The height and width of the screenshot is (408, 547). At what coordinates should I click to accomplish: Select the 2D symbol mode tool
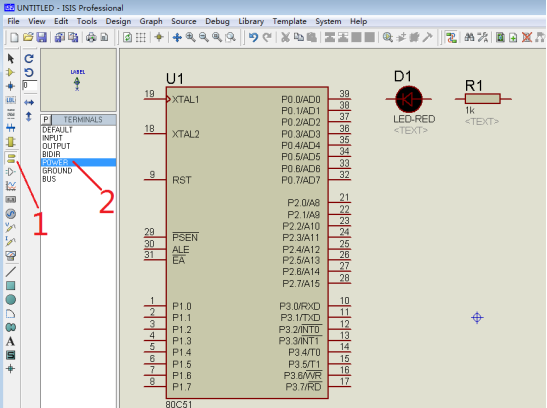[11, 355]
